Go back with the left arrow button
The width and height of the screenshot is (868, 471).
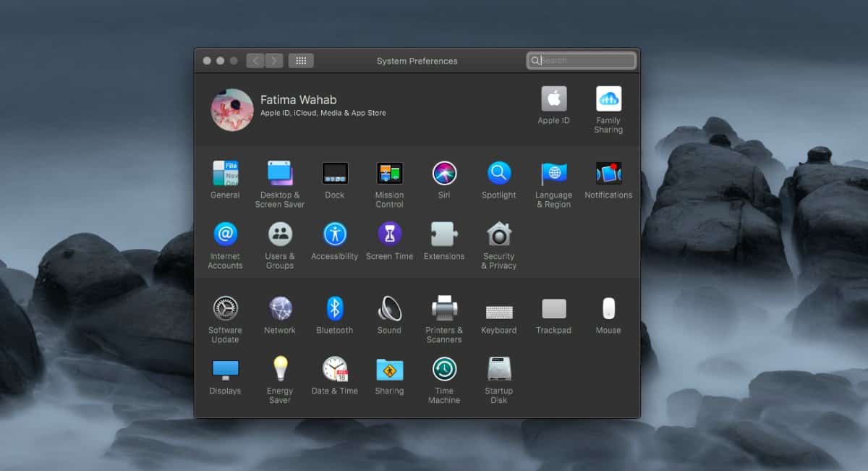pos(255,61)
